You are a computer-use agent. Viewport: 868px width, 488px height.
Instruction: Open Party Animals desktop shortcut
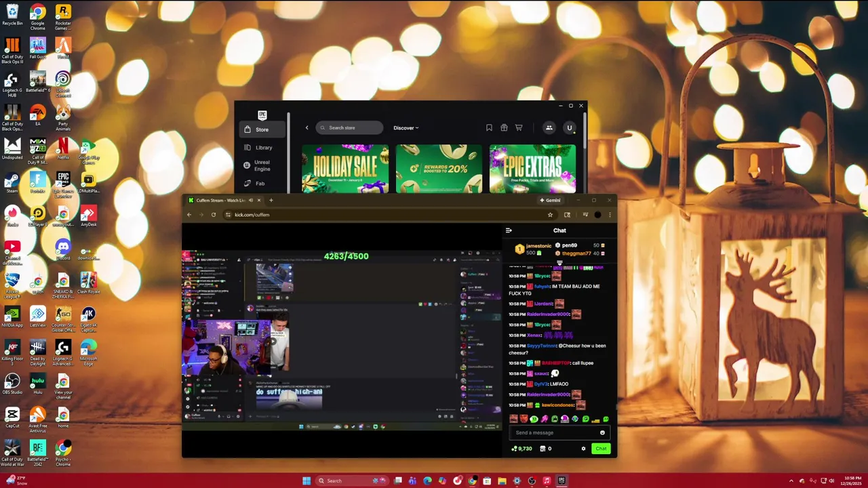pos(63,117)
